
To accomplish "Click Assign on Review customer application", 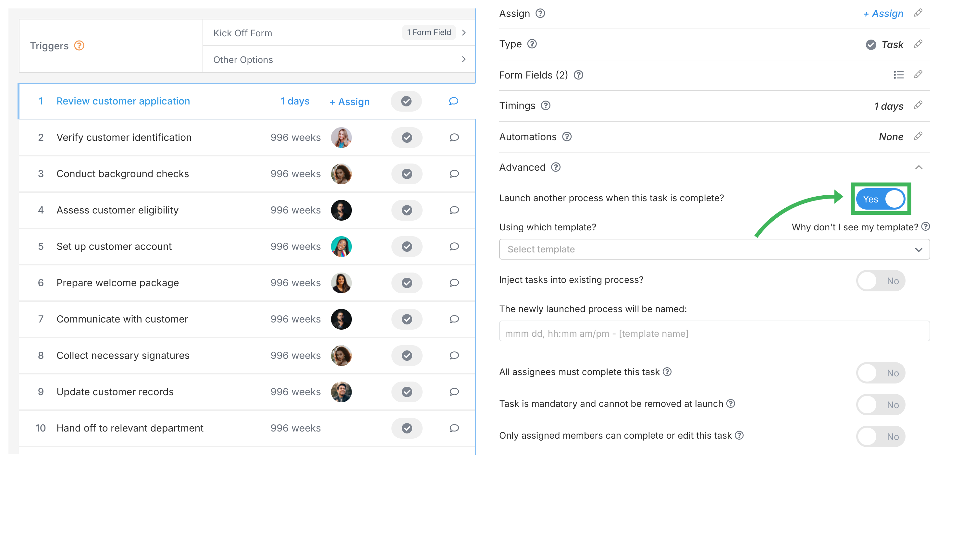I will pos(349,101).
